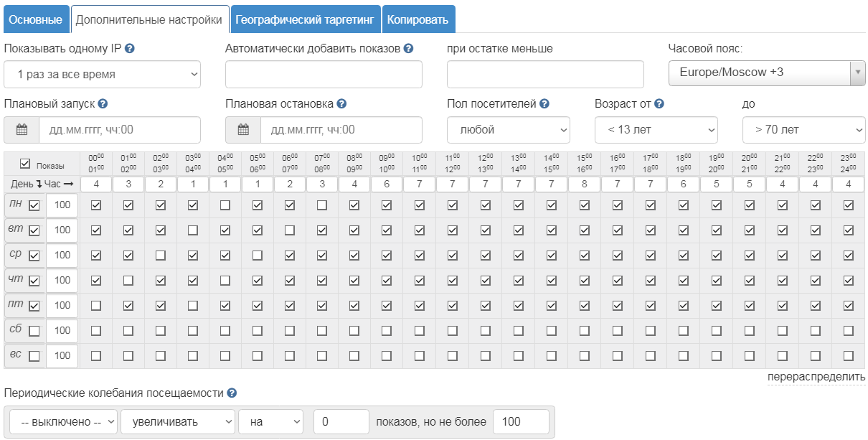Click help icon next to Плановая остановка
868x440 pixels.
(x=341, y=104)
